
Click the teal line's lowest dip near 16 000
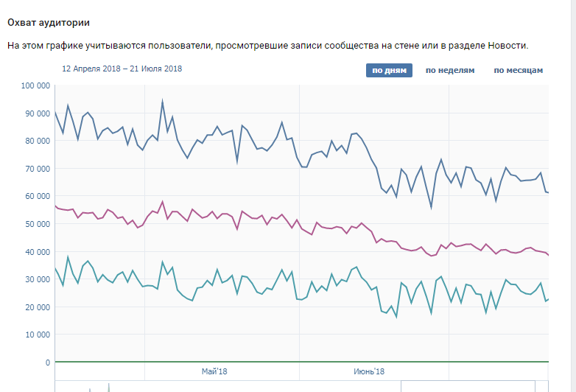point(396,317)
